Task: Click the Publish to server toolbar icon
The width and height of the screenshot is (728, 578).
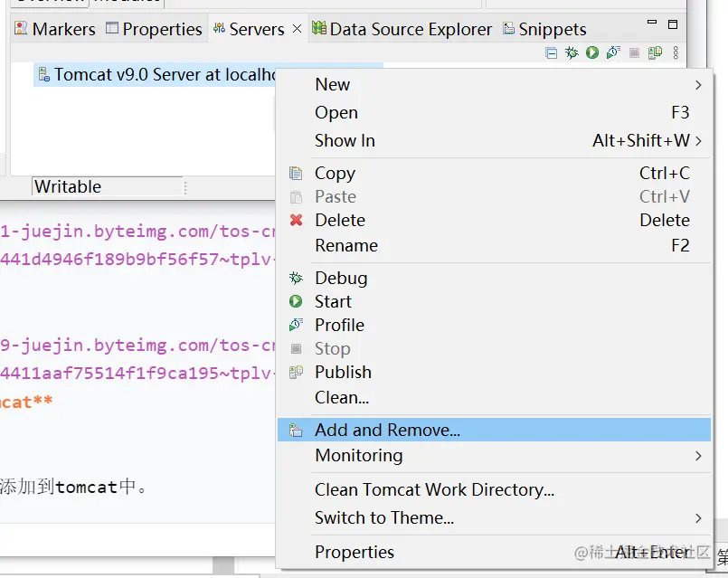Action: (655, 53)
